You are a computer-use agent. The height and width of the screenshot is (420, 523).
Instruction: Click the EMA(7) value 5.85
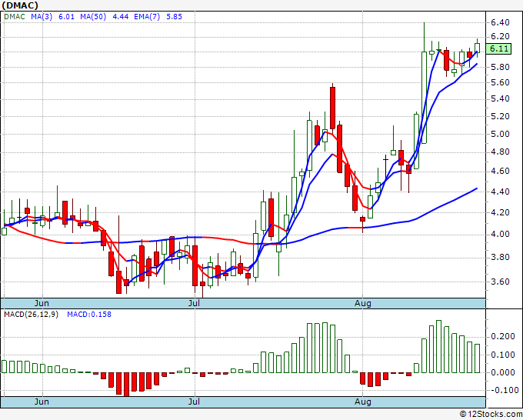(174, 17)
